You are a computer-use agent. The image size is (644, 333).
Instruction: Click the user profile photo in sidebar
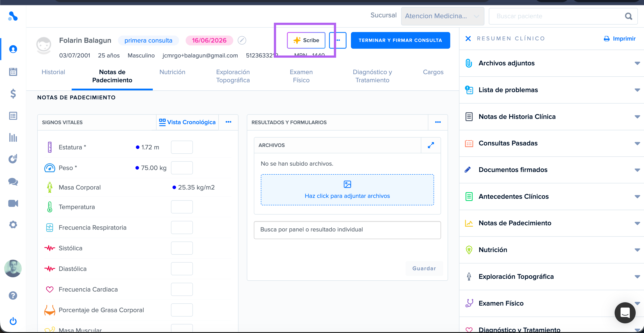13,269
